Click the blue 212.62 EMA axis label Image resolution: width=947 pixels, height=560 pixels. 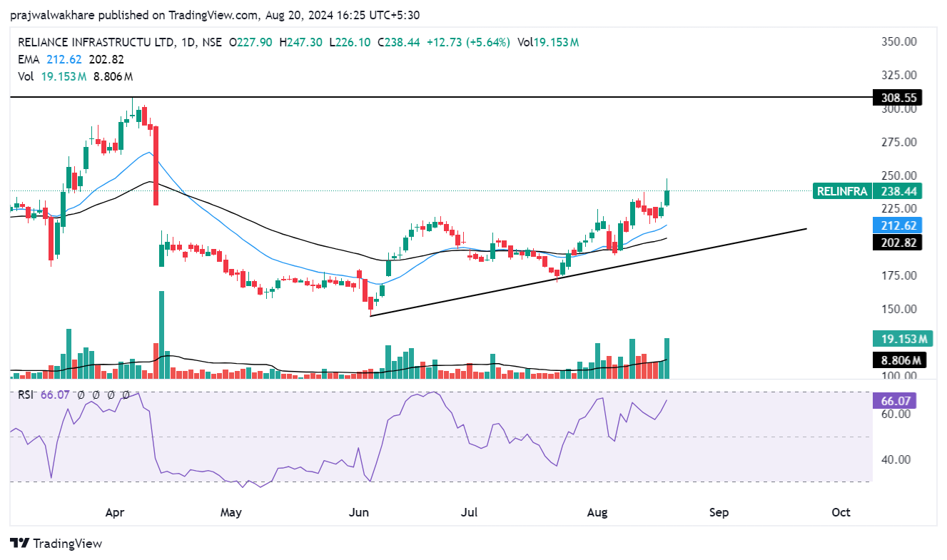[x=898, y=225]
